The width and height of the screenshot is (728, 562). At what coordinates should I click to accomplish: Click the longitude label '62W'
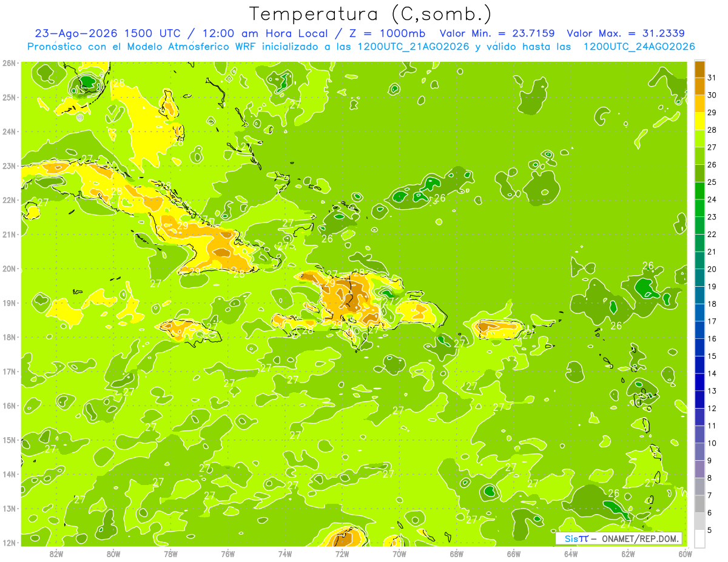coord(629,554)
